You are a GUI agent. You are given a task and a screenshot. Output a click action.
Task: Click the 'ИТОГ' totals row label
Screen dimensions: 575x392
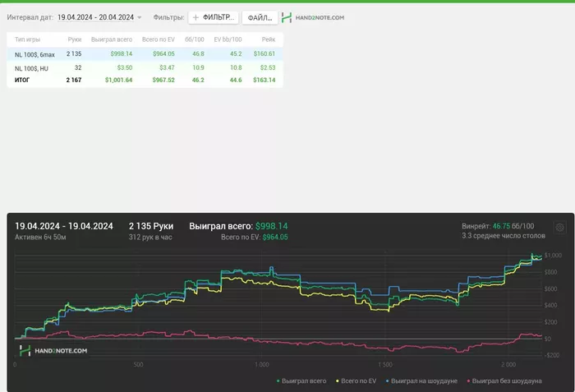tap(22, 80)
